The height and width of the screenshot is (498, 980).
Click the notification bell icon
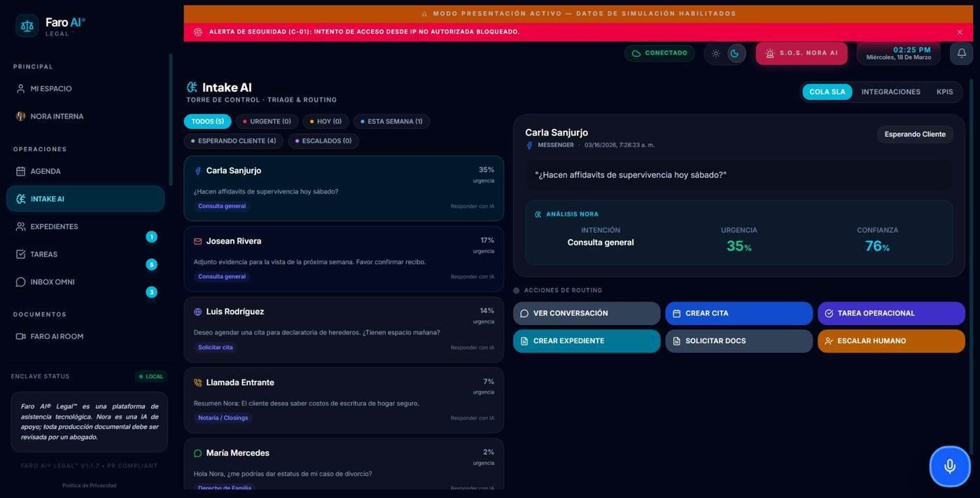(961, 53)
